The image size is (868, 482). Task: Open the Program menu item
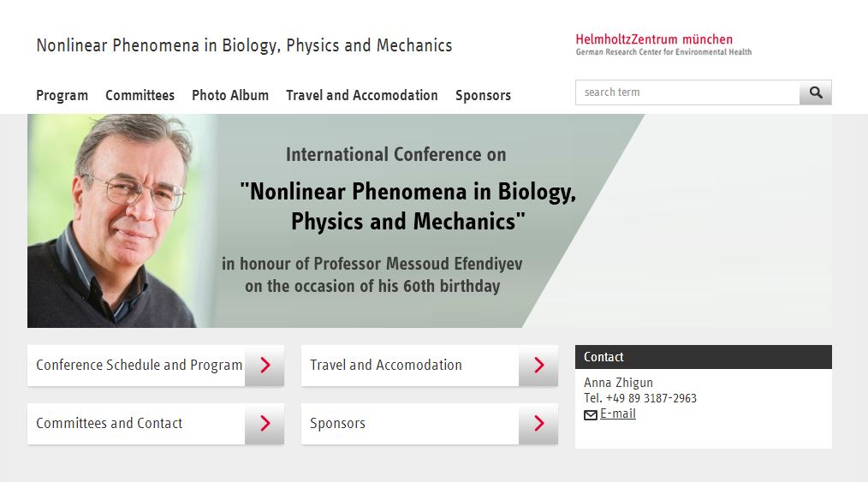(62, 95)
